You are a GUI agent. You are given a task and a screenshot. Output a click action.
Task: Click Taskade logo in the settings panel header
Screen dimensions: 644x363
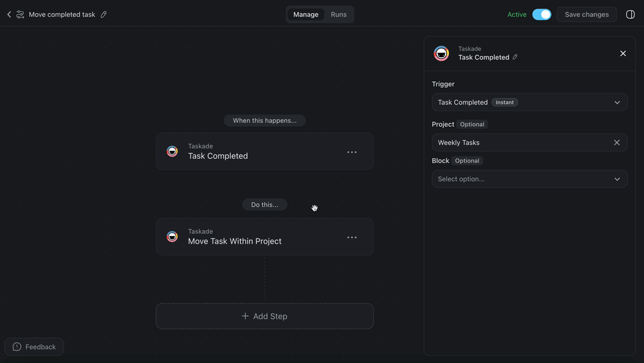[x=441, y=54]
